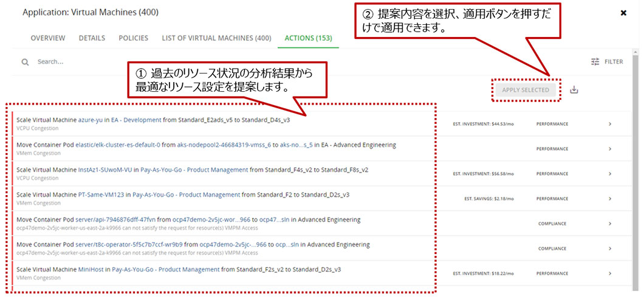Switch to the Overview tab
This screenshot has height=299, width=644.
[x=48, y=38]
